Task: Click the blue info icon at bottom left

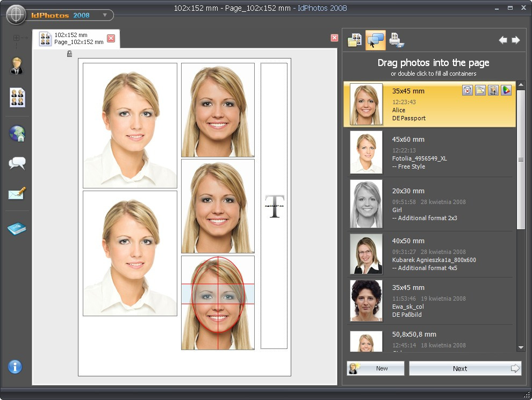Action: (15, 367)
